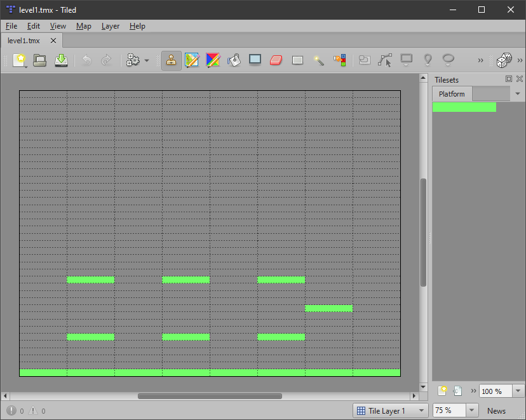Open the Map menu
Viewport: 526px width, 420px height.
(x=83, y=26)
